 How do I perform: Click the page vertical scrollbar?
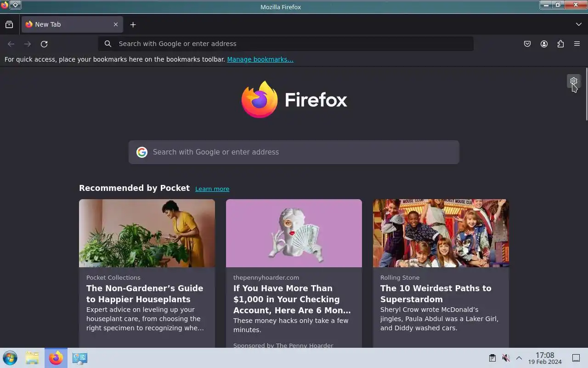click(x=586, y=94)
